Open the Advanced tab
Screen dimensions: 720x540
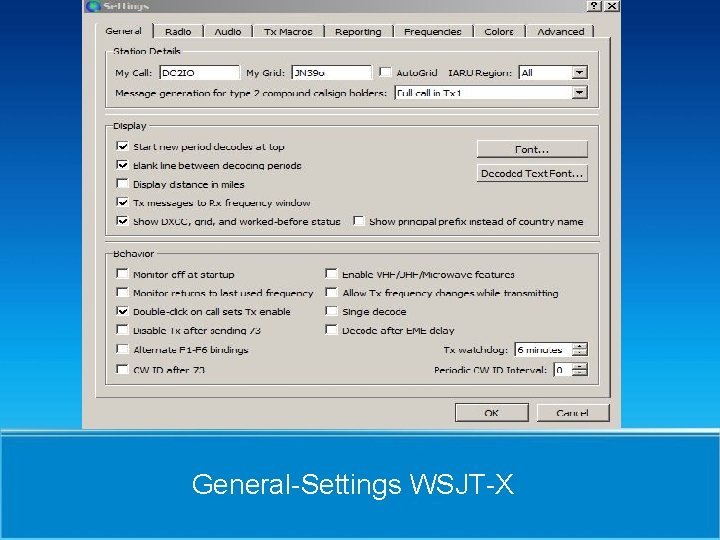[561, 32]
